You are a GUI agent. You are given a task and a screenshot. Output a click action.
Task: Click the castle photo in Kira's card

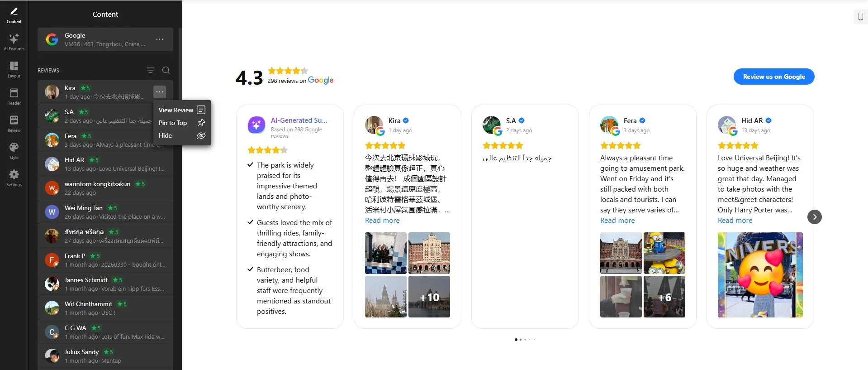(x=386, y=297)
